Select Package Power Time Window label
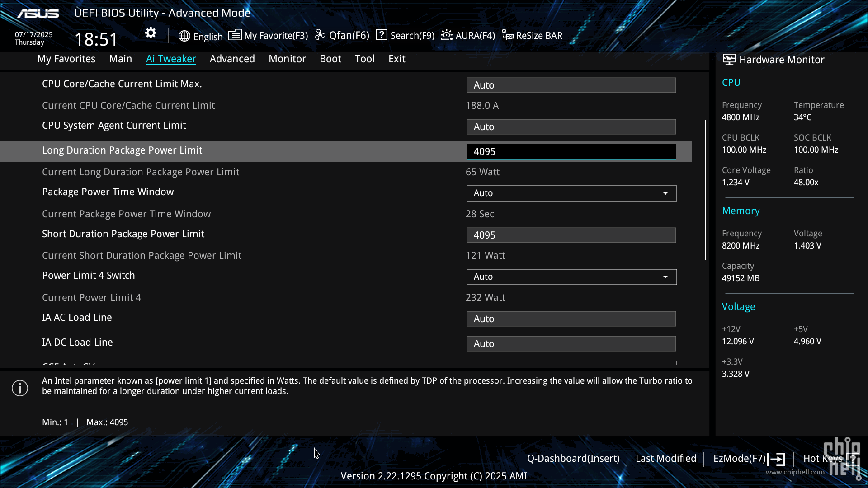 click(108, 192)
